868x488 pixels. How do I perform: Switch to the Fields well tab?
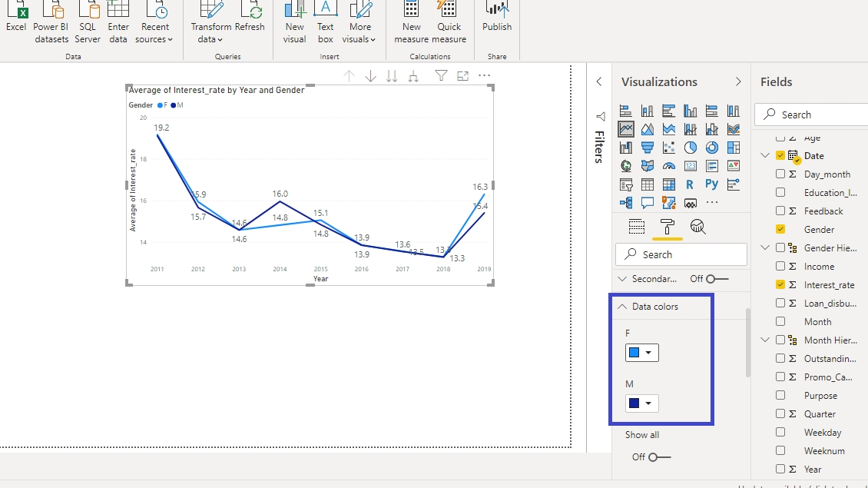point(636,226)
